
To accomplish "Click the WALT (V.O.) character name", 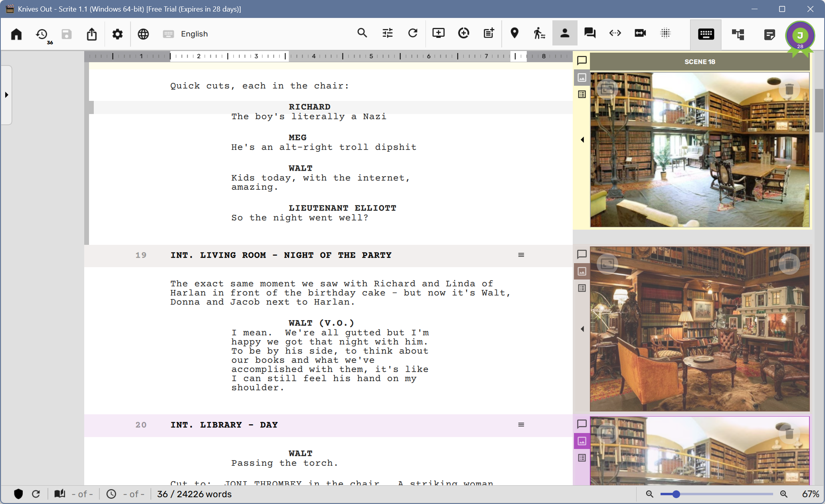I will [x=321, y=323].
